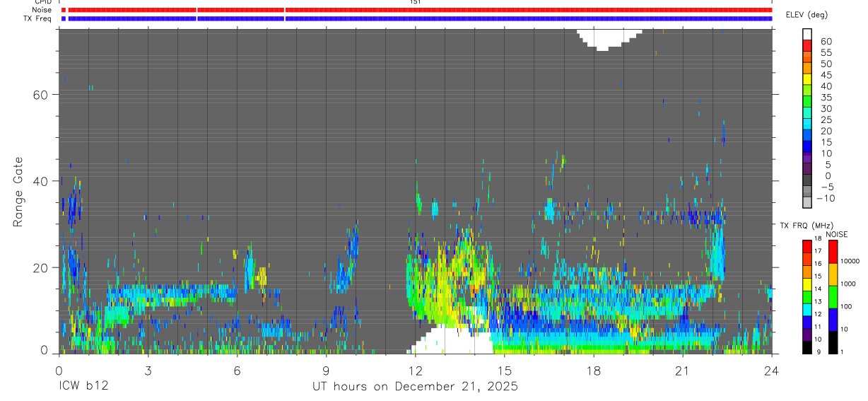The image size is (868, 401).
Task: Click the 'TX Freq' row label at top
Action: pyautogui.click(x=38, y=18)
